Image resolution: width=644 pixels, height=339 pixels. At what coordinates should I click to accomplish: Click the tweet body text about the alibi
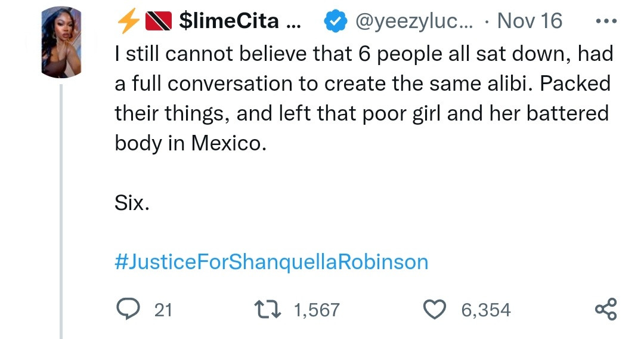(x=363, y=83)
